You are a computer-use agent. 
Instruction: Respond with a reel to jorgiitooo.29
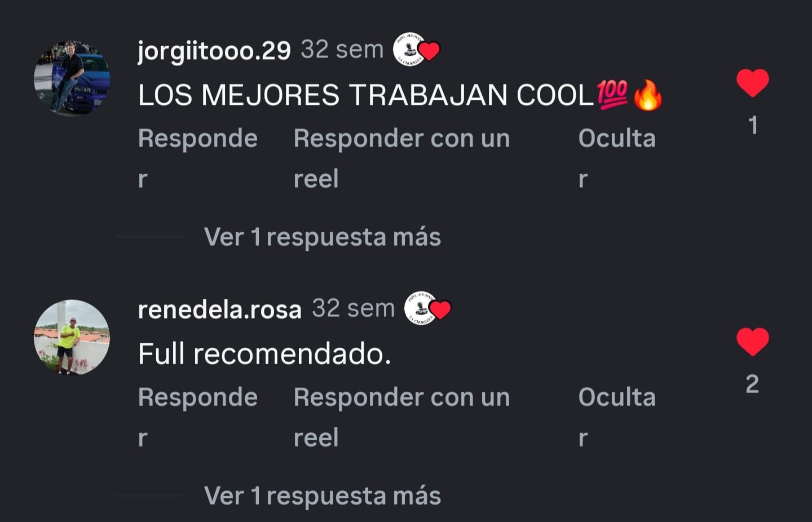[x=402, y=158]
